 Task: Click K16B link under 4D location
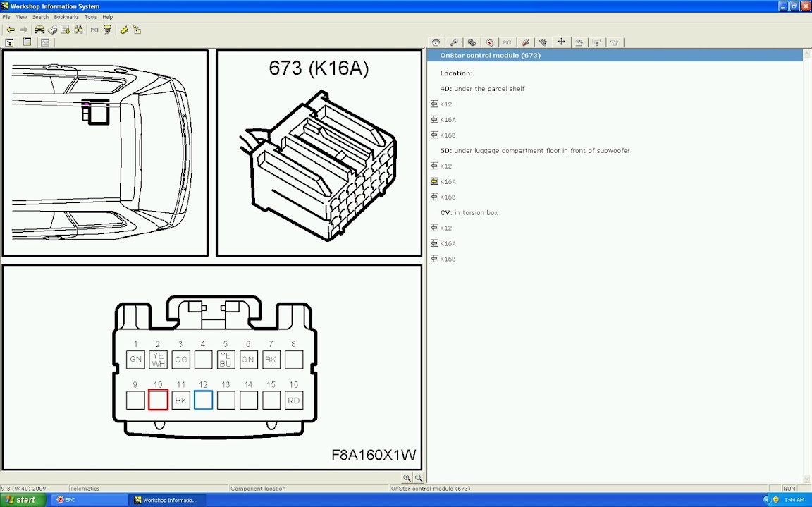[x=448, y=135]
